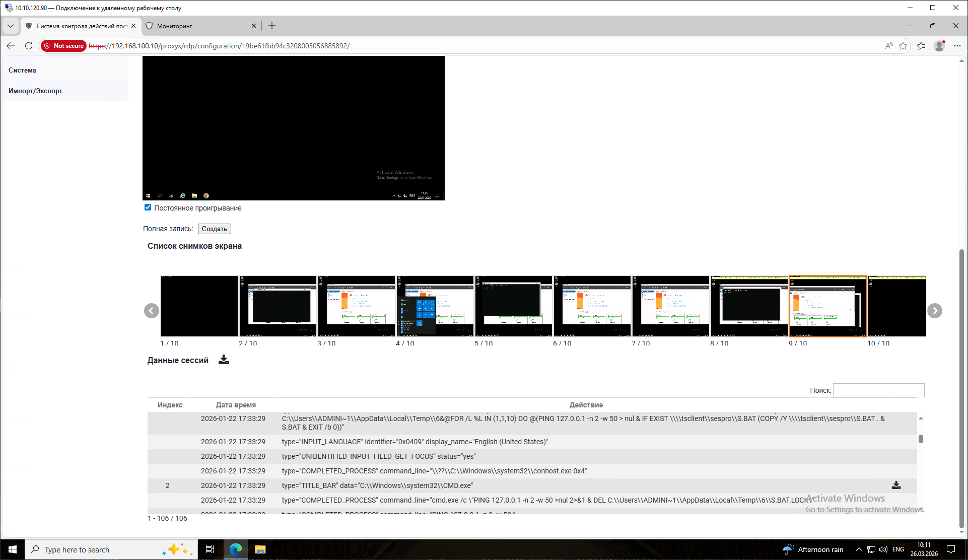The height and width of the screenshot is (560, 968).
Task: Open the Windows Start menu
Action: click(x=12, y=549)
